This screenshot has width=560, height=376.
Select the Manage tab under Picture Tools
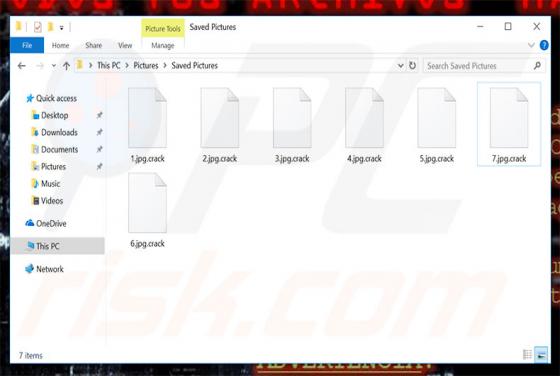click(163, 46)
